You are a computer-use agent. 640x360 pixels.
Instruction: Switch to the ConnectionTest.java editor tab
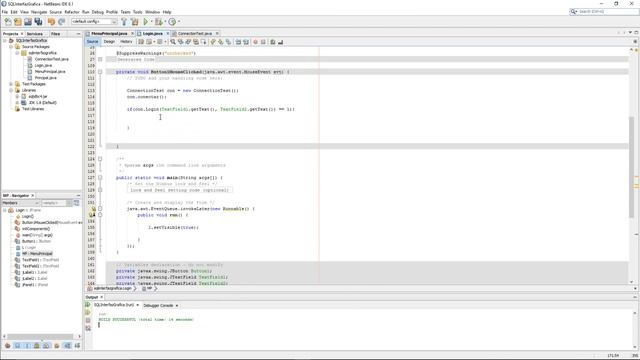coord(195,33)
